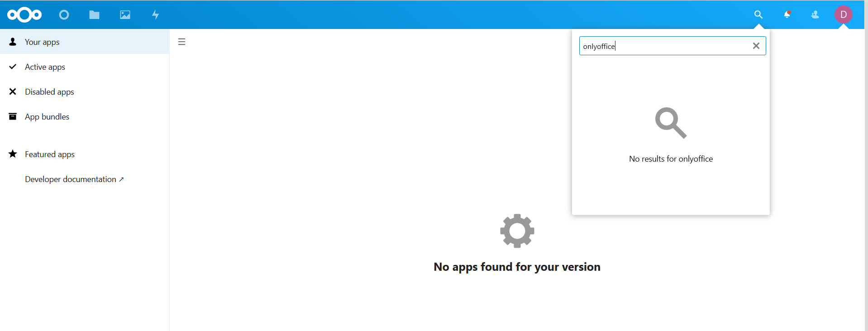Image resolution: width=868 pixels, height=331 pixels.
Task: Open the user avatar menu
Action: (843, 15)
